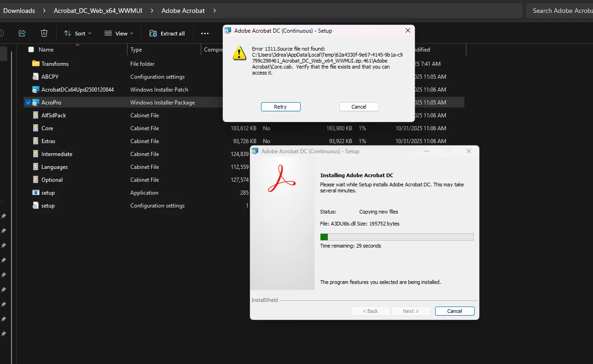
Task: Click the 183,980 KB value in Core row
Action: (339, 128)
